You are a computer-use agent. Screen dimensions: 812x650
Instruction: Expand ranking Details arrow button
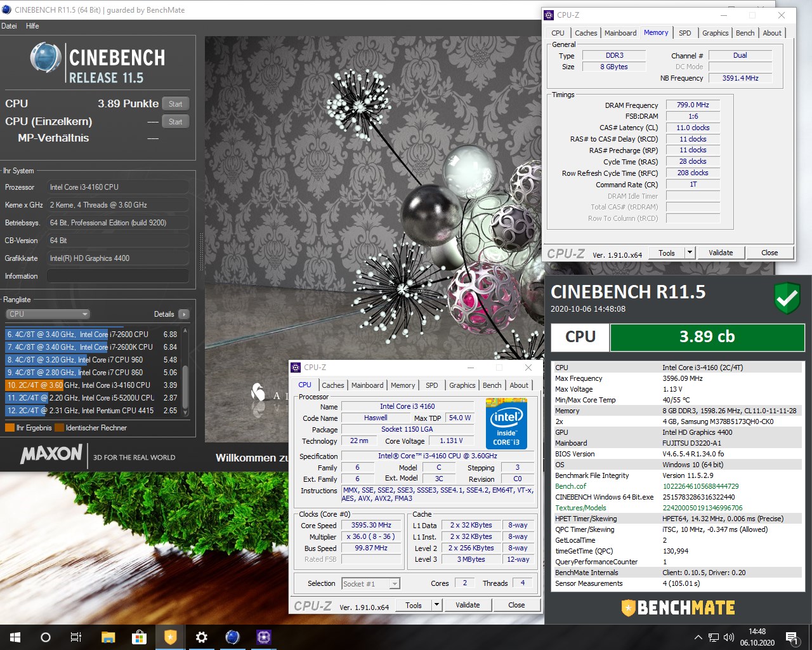pos(184,314)
